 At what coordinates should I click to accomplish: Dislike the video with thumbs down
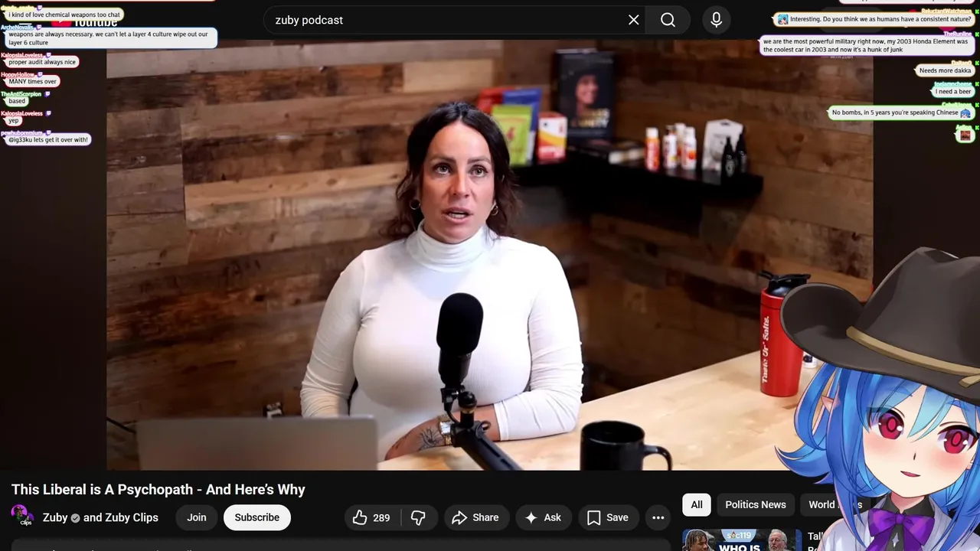pos(418,518)
